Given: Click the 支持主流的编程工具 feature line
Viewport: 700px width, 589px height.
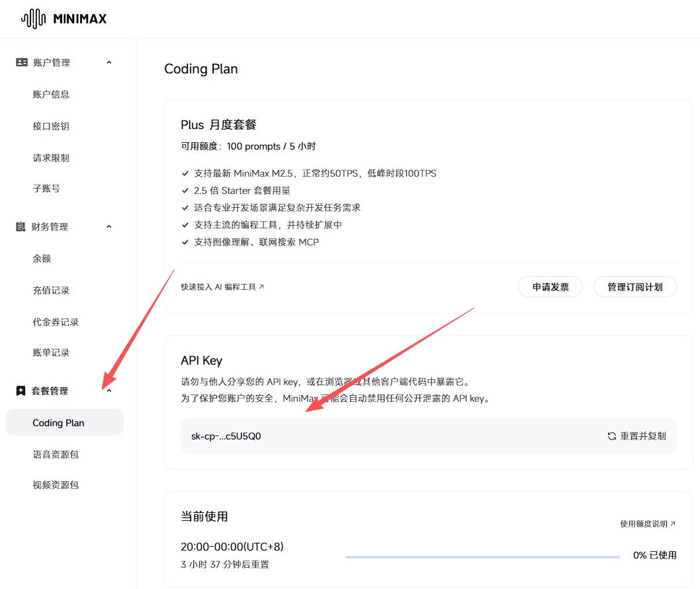Looking at the screenshot, I should click(x=268, y=225).
